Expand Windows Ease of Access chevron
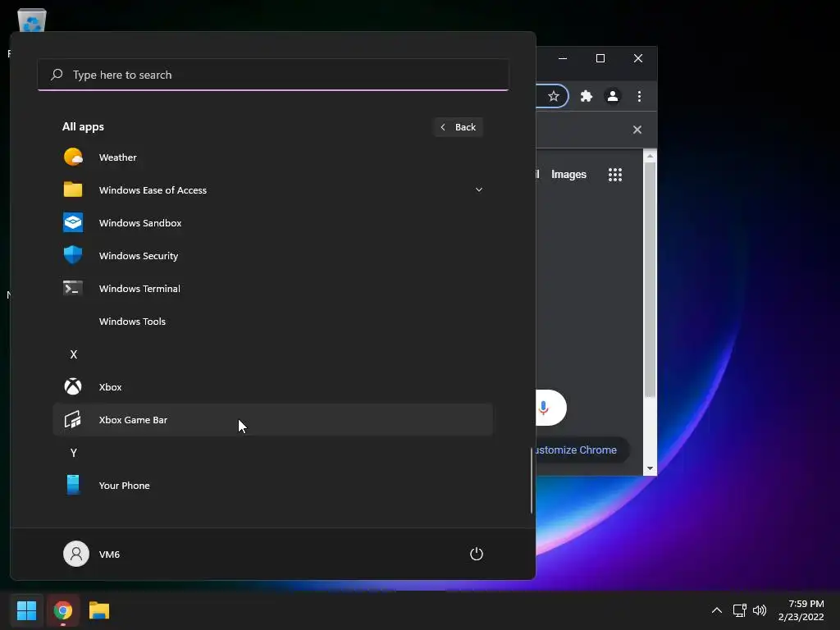Viewport: 840px width, 630px height. click(x=479, y=189)
